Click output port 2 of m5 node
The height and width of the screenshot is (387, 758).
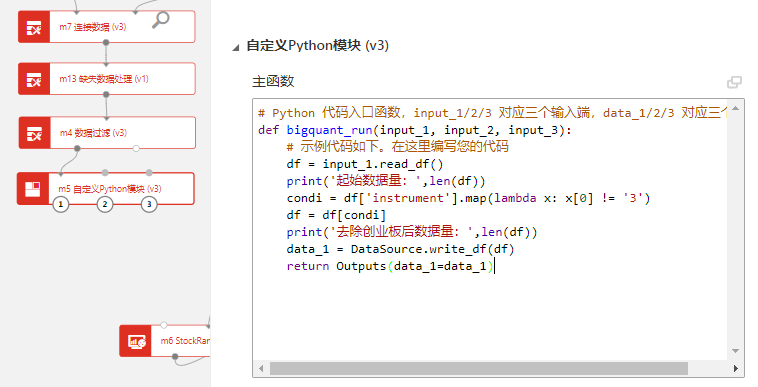[x=105, y=204]
